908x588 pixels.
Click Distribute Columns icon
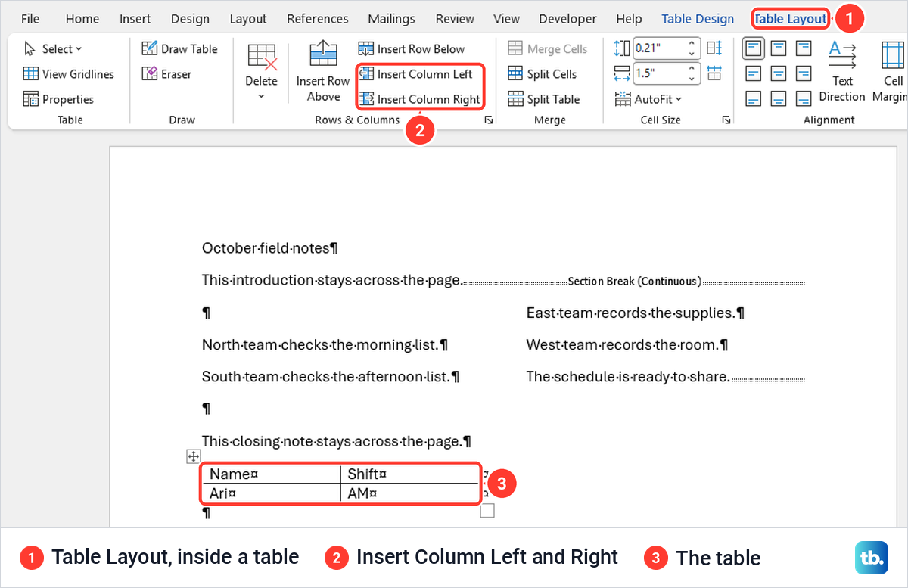pyautogui.click(x=714, y=73)
